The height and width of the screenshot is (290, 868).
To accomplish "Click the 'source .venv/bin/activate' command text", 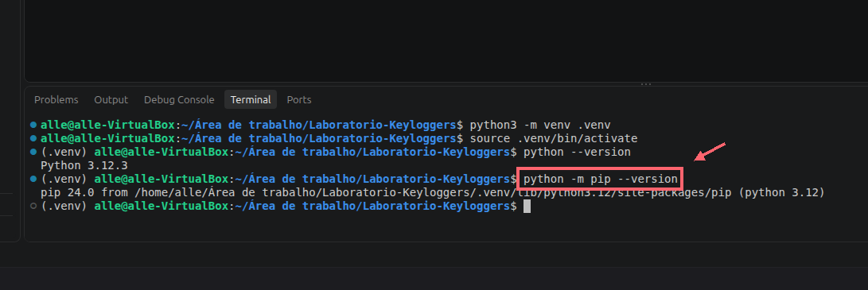I will point(554,138).
